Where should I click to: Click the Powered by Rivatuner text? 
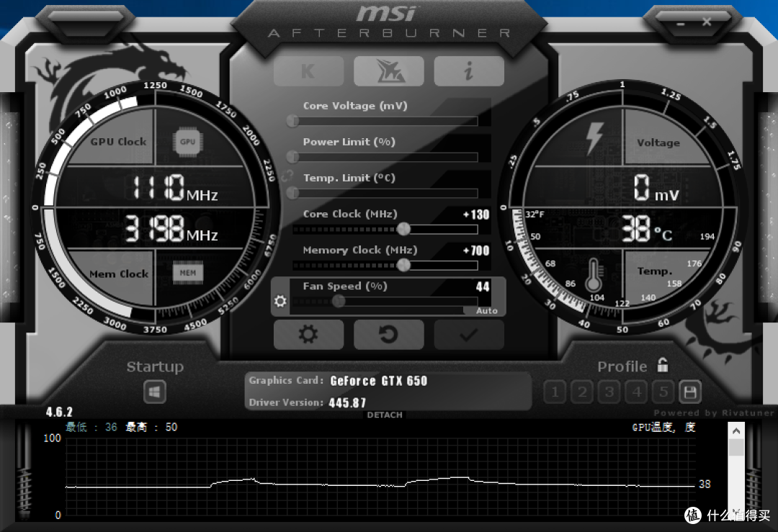(x=713, y=412)
